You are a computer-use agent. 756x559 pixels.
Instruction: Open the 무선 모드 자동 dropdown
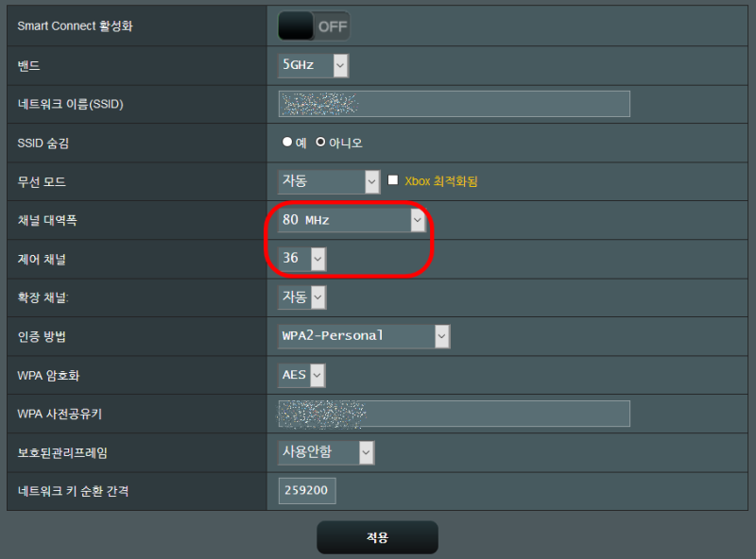click(x=329, y=181)
